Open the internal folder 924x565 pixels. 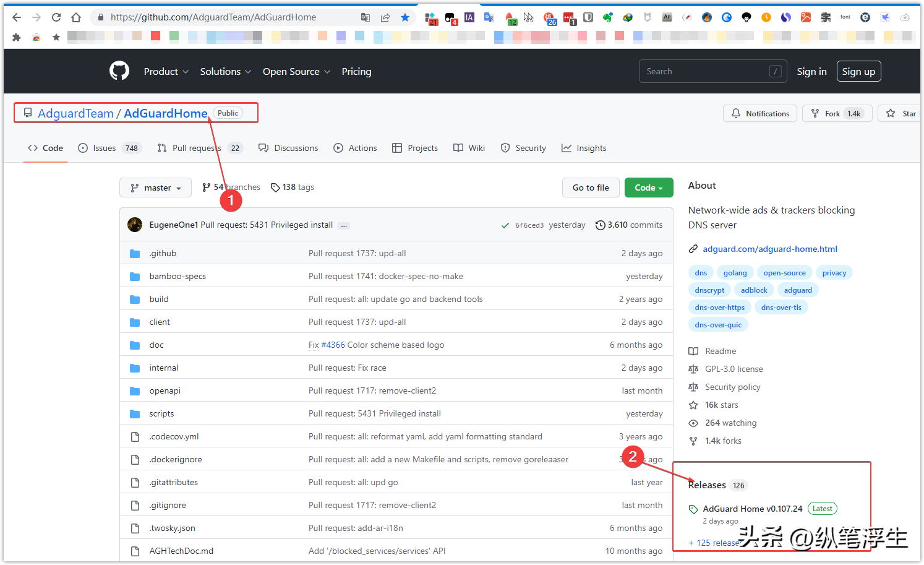point(163,368)
